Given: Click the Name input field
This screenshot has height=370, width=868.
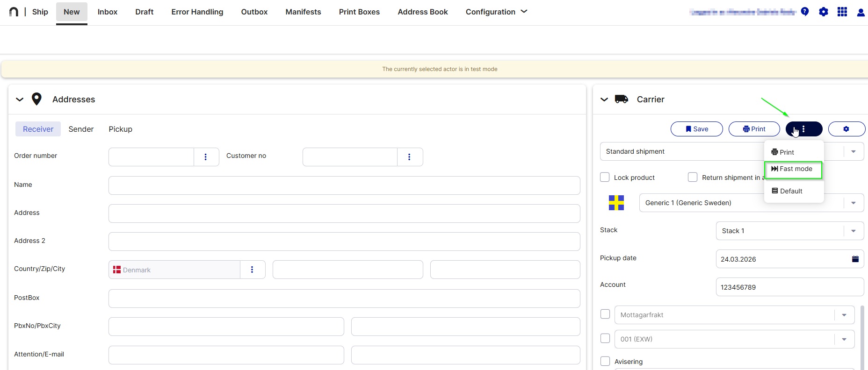Looking at the screenshot, I should click(x=344, y=185).
